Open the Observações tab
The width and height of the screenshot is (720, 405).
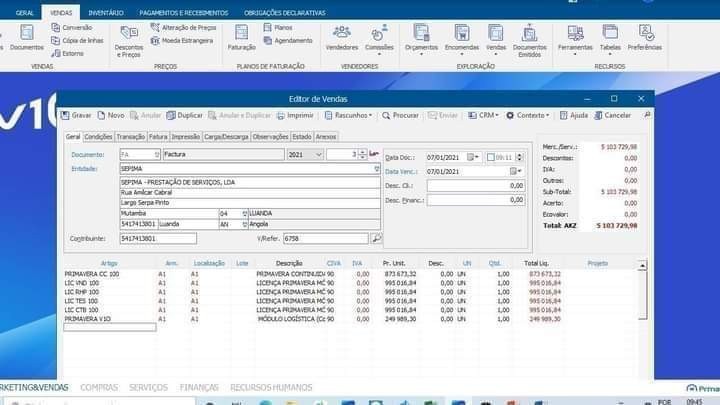point(270,136)
